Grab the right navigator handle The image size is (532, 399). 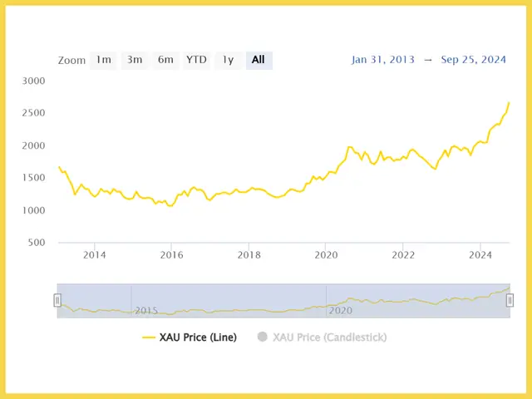click(x=510, y=300)
